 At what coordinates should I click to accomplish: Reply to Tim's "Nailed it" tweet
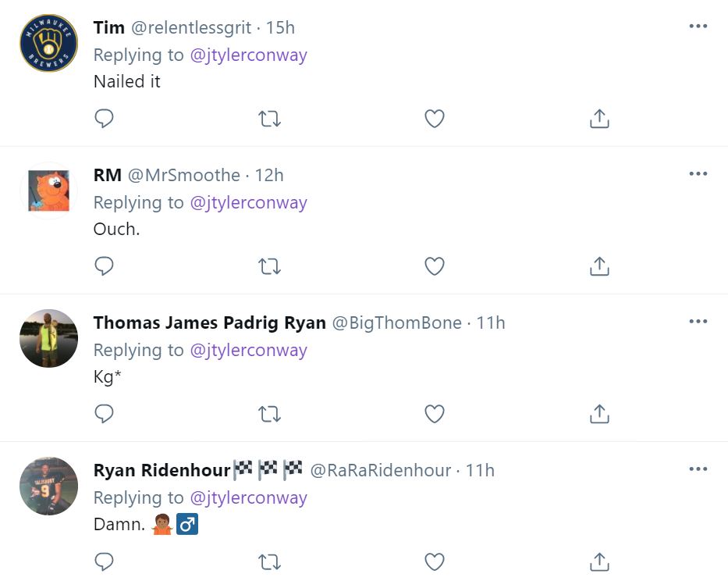coord(104,119)
